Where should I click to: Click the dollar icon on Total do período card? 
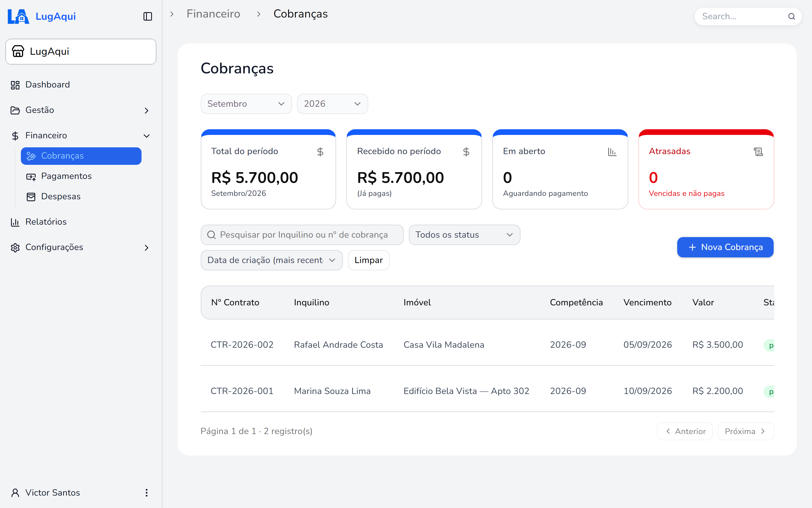click(x=320, y=152)
